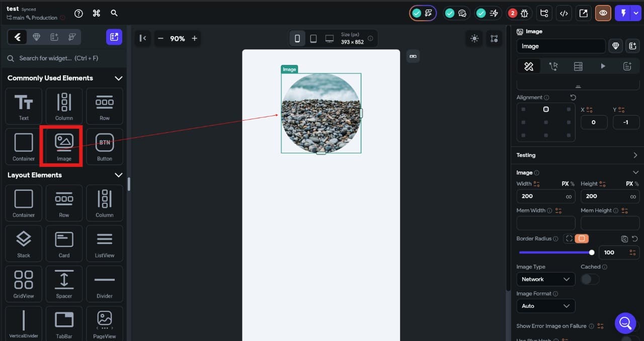This screenshot has height=341, width=644.
Task: Open the Theme diamond tab in left panel
Action: (x=36, y=37)
